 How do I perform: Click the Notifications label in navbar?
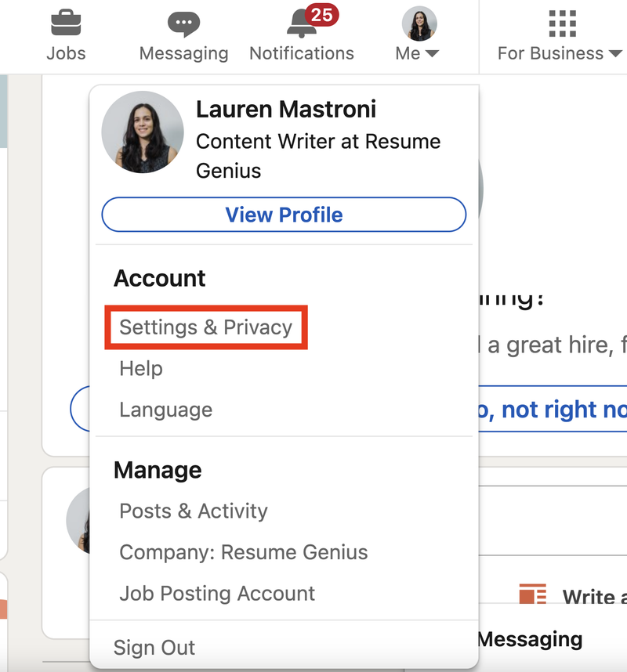302,53
